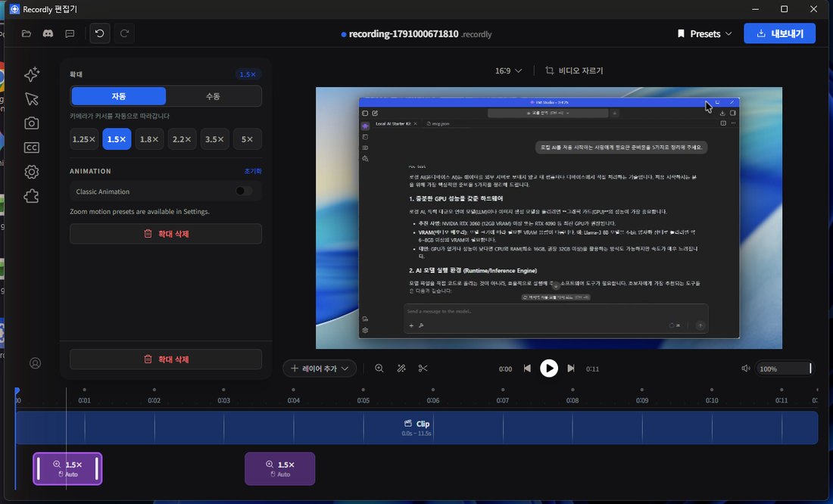833x504 pixels.
Task: Open the settings gear sidebar panel
Action: coord(31,172)
